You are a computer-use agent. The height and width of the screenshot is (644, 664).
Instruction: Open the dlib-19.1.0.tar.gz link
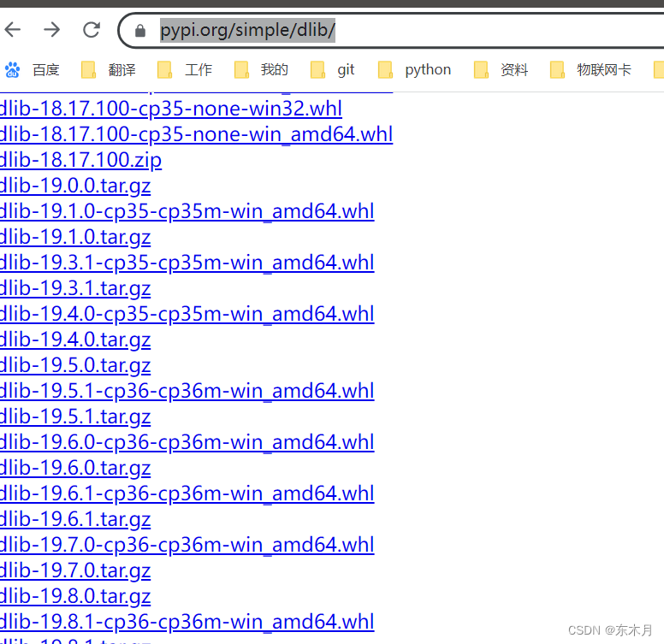[x=75, y=237]
